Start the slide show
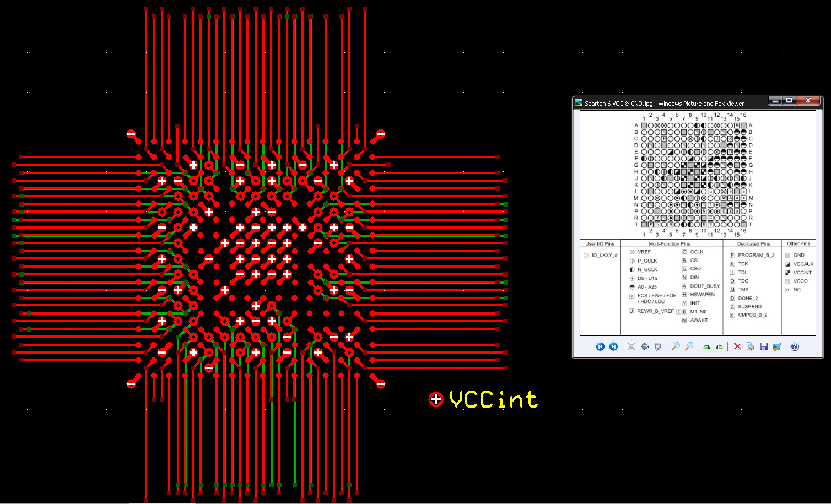This screenshot has width=831, height=504. (x=658, y=346)
